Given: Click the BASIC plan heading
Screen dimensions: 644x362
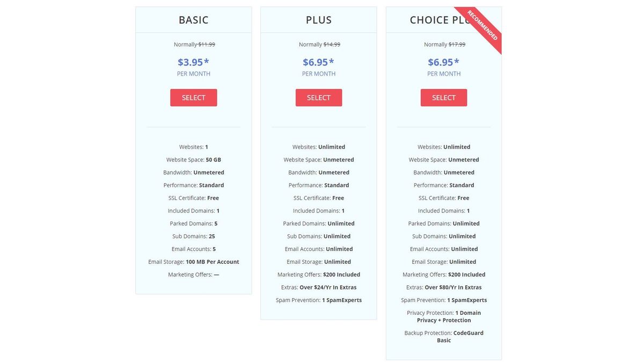Looking at the screenshot, I should [x=193, y=20].
